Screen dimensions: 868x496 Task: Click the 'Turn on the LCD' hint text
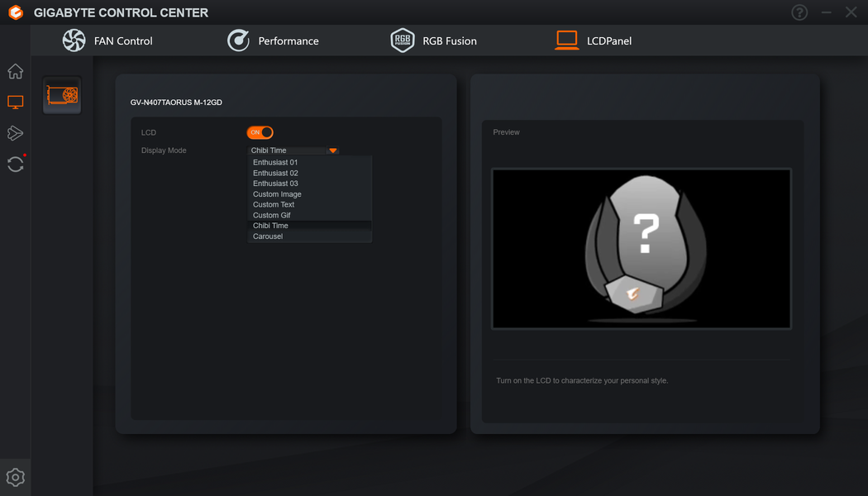click(582, 381)
